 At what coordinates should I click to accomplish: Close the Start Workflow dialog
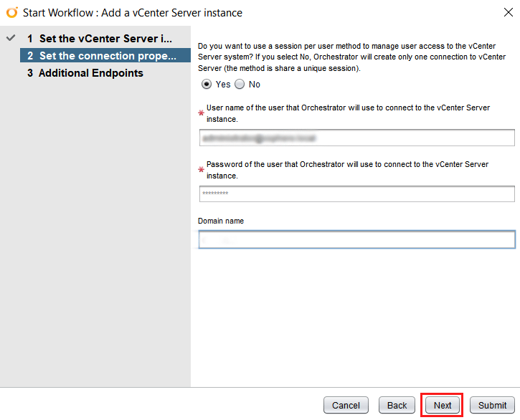point(508,12)
